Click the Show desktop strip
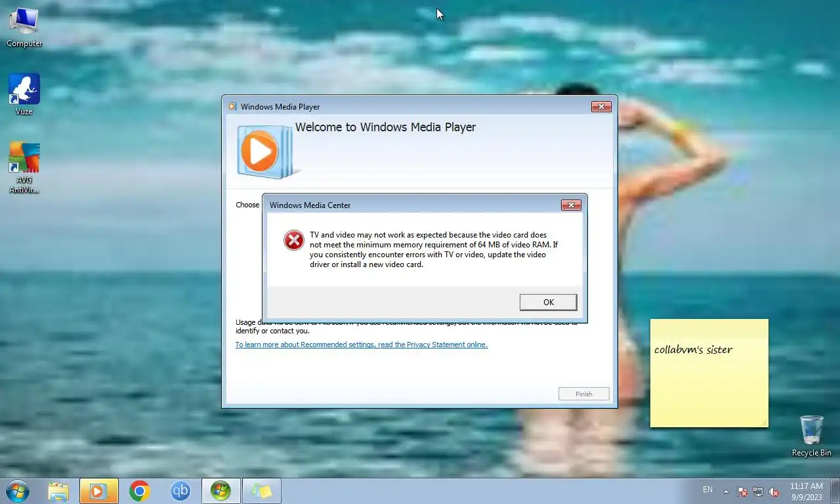Image resolution: width=840 pixels, height=504 pixels. tap(835, 491)
